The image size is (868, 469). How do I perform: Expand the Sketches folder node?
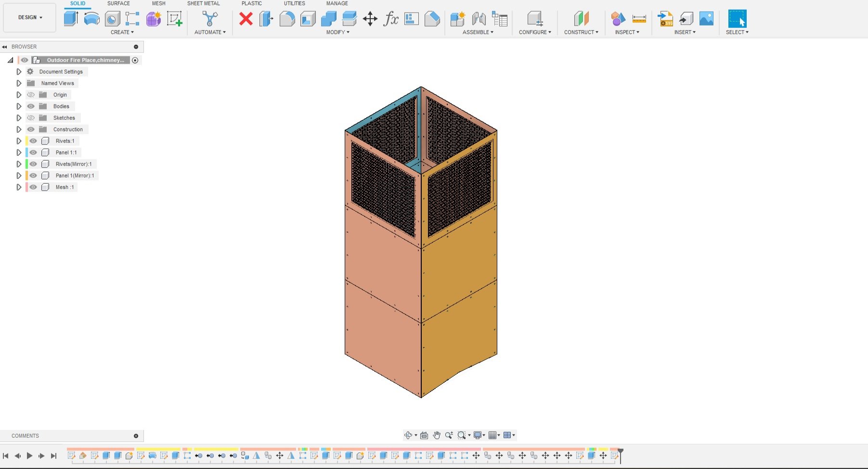pyautogui.click(x=19, y=118)
